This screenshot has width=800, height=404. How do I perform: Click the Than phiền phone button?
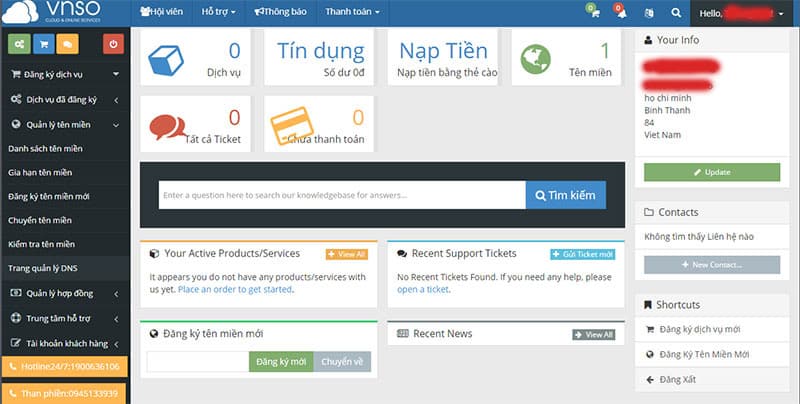point(64,393)
